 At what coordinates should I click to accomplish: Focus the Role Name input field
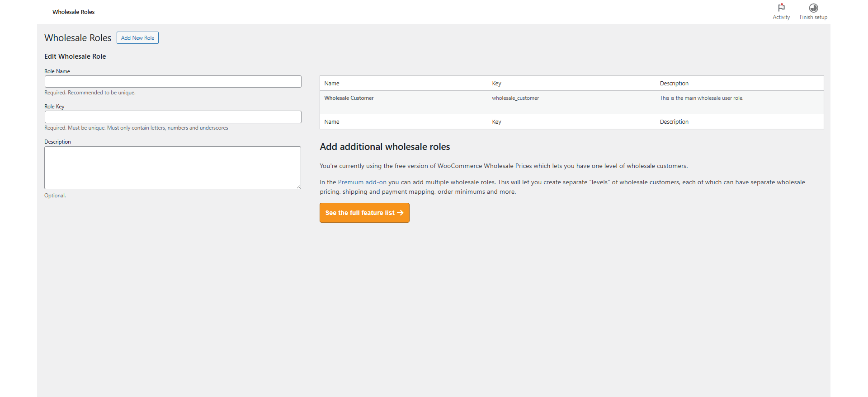pyautogui.click(x=173, y=82)
